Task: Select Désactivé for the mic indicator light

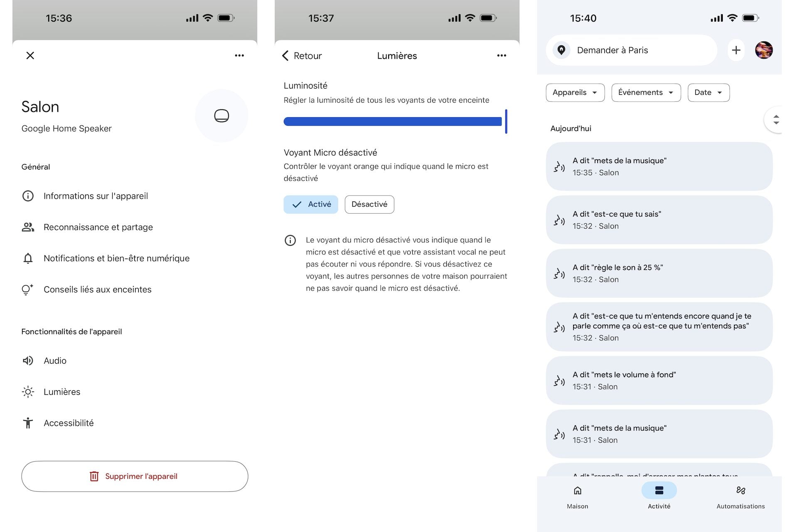Action: pyautogui.click(x=369, y=204)
